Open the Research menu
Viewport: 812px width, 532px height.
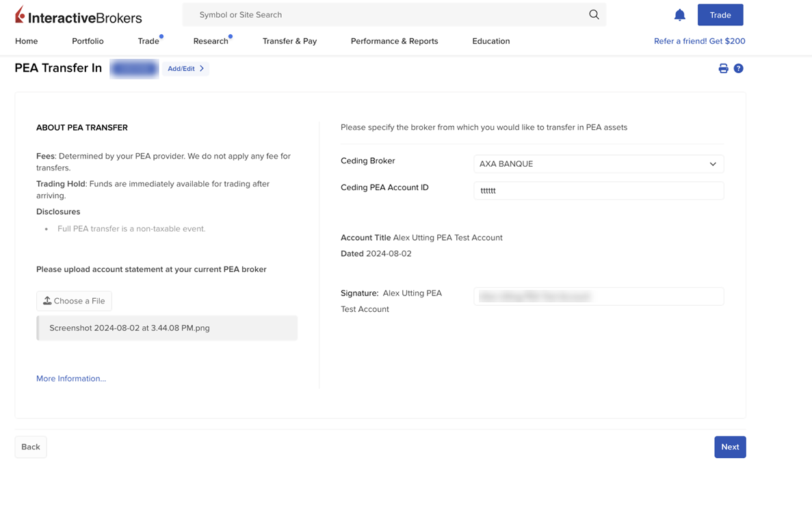click(211, 41)
